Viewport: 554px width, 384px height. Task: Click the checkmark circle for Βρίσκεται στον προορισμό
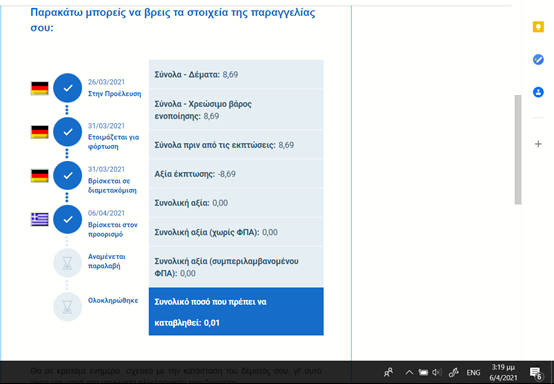(x=67, y=219)
